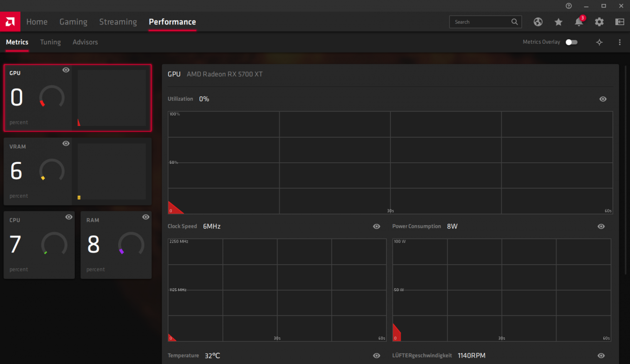Toggle visibility eye on CPU tile

(x=69, y=217)
